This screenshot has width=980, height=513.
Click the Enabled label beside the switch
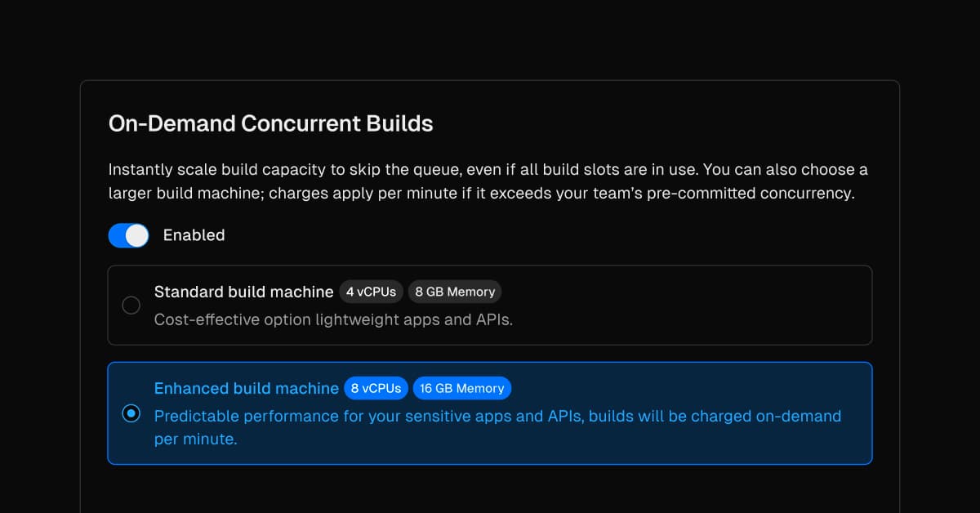point(194,235)
